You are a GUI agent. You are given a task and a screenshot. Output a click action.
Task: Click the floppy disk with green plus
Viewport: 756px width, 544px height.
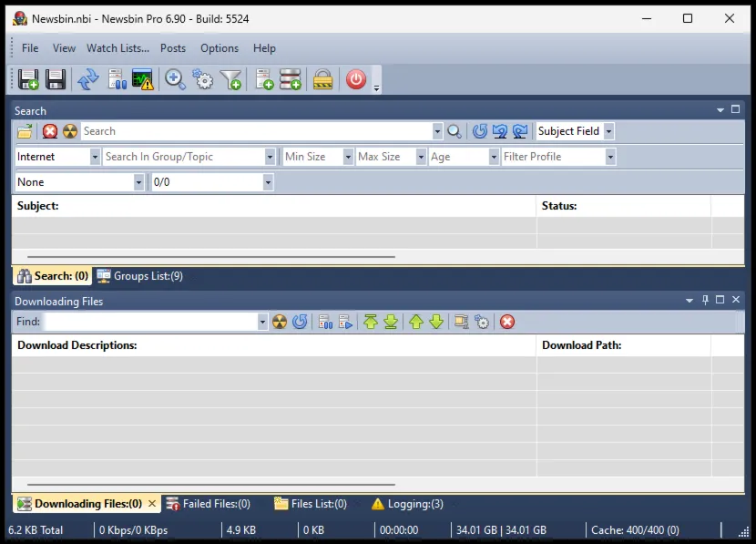[x=28, y=79]
